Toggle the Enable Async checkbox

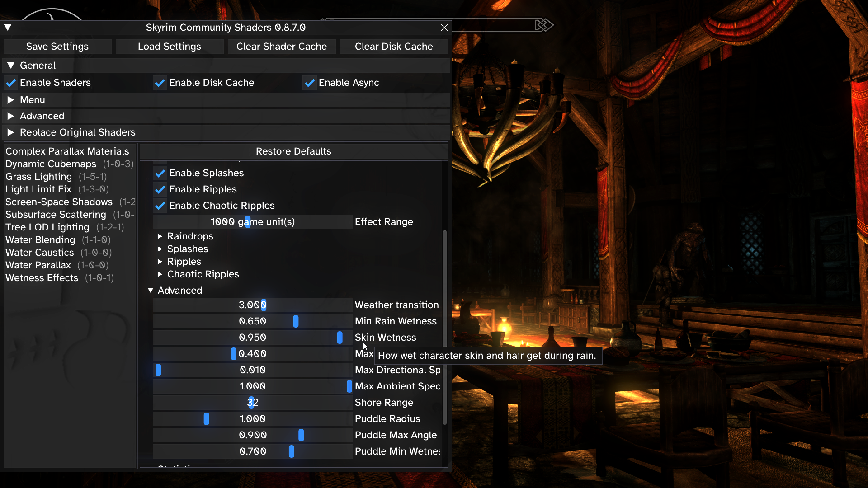coord(309,83)
